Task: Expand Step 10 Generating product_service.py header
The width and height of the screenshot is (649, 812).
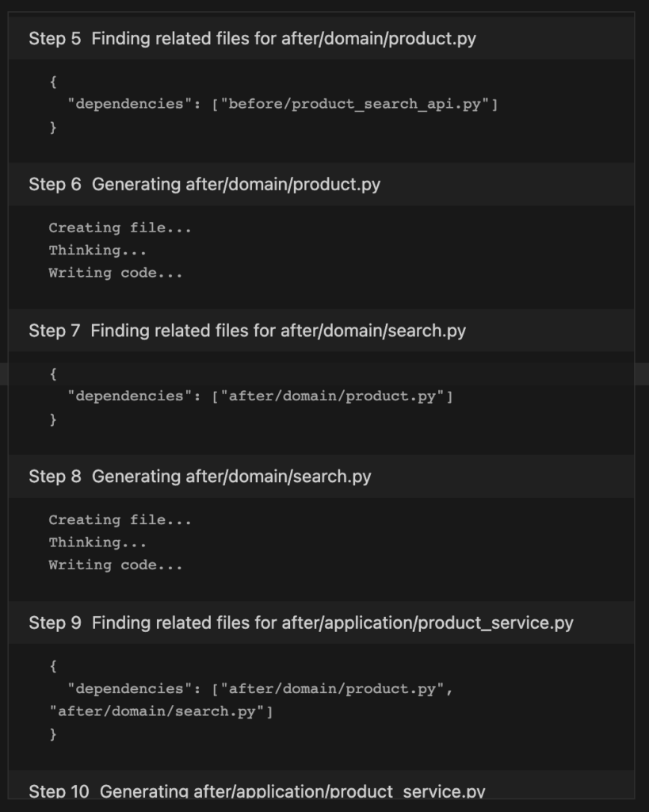Action: pyautogui.click(x=322, y=786)
